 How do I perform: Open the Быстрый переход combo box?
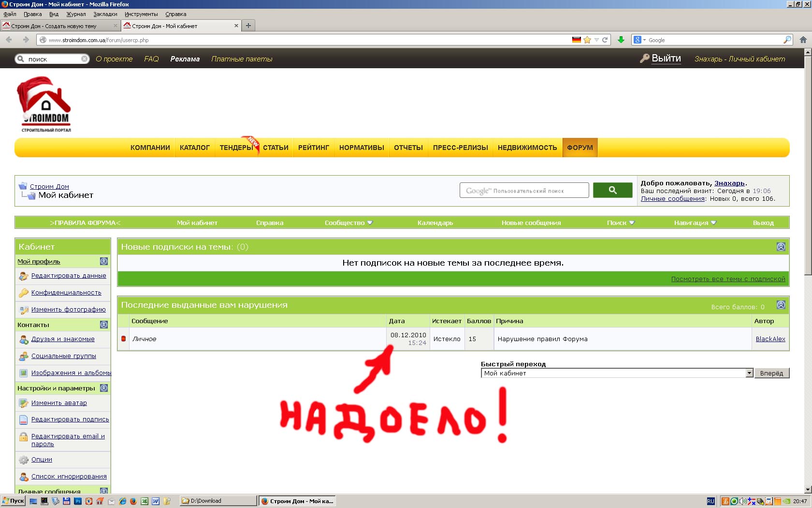tap(617, 373)
